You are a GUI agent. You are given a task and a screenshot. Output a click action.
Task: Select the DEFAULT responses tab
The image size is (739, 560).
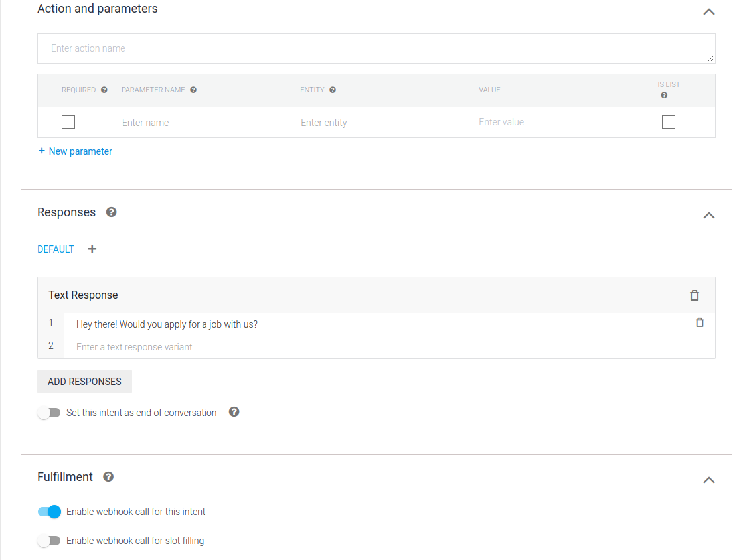[56, 249]
